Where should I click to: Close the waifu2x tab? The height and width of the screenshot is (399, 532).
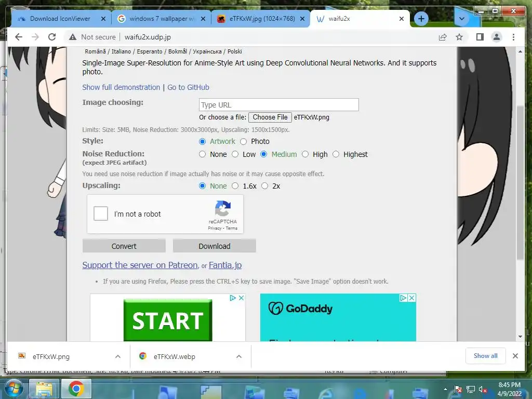click(x=402, y=19)
